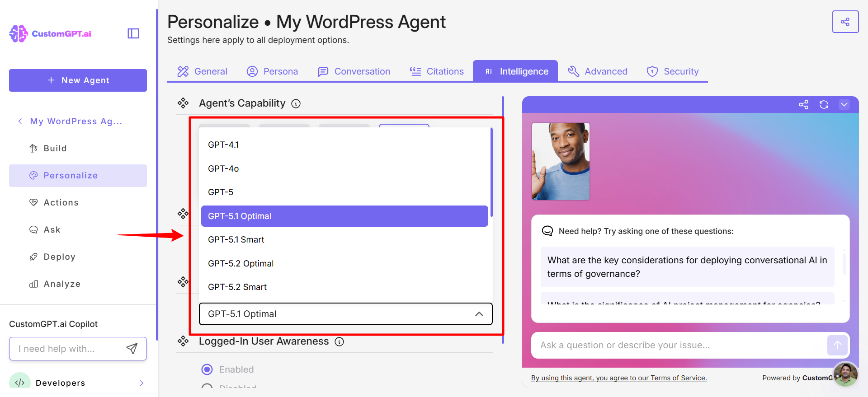Choose GPT-4o from the model list
The height and width of the screenshot is (397, 868).
coord(344,168)
